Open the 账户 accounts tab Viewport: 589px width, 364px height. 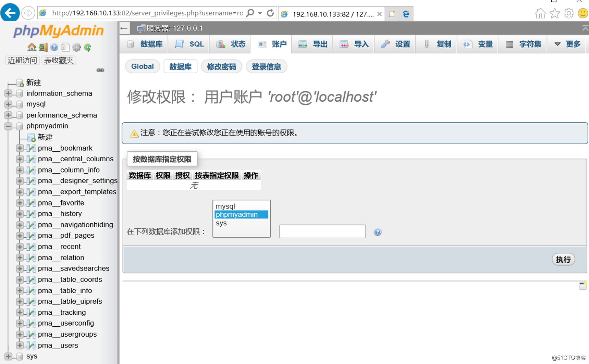(272, 44)
